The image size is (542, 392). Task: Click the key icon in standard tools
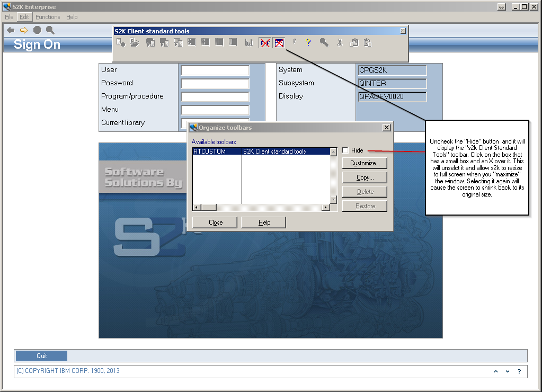(324, 42)
